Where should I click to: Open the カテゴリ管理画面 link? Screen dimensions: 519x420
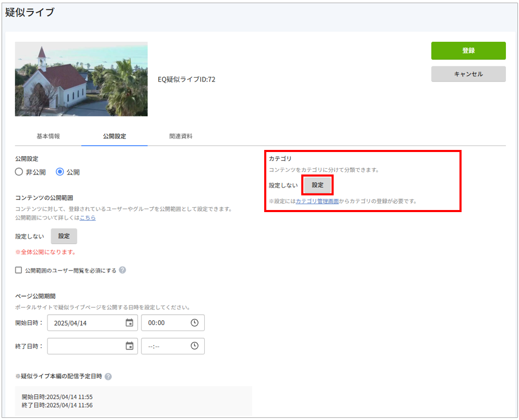click(317, 202)
